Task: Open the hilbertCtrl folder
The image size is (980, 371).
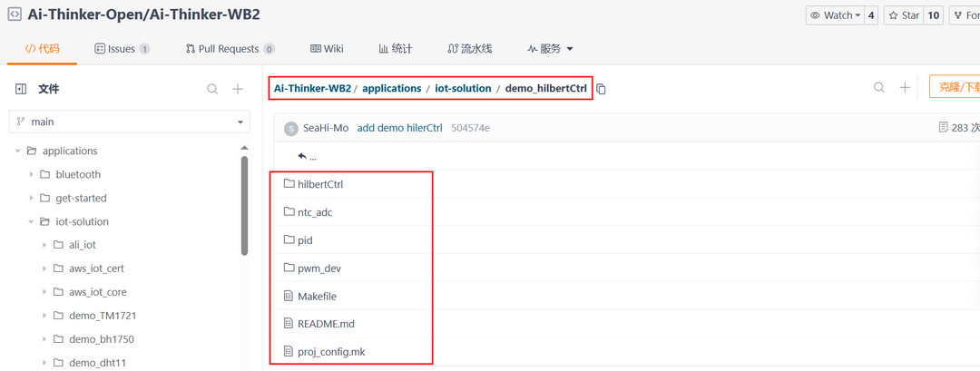Action: [319, 184]
